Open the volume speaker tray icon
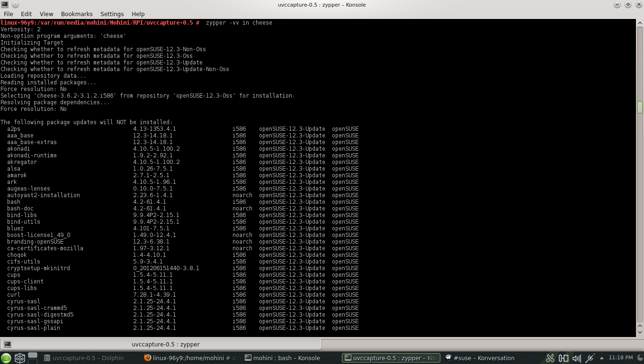This screenshot has width=644, height=364. tap(577, 358)
